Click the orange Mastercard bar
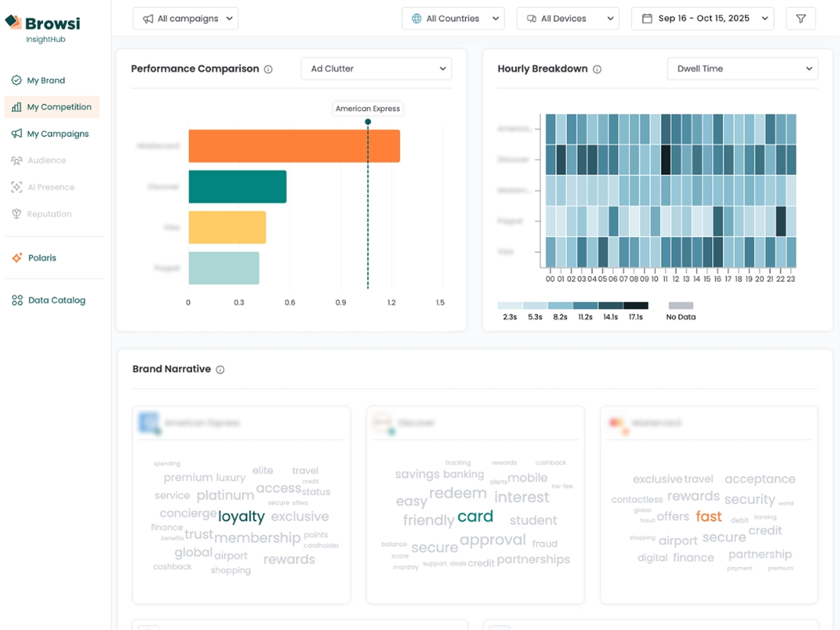Viewport: 840px width, 630px height. [x=294, y=146]
